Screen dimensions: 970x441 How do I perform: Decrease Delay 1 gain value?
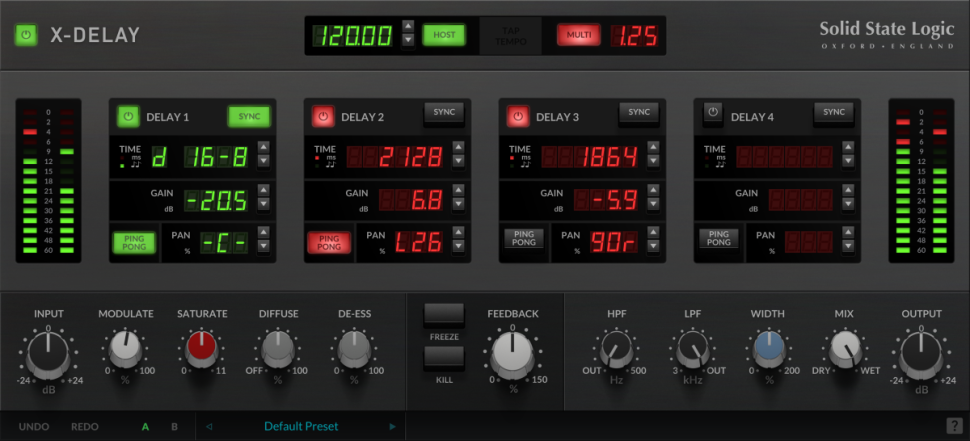click(264, 203)
